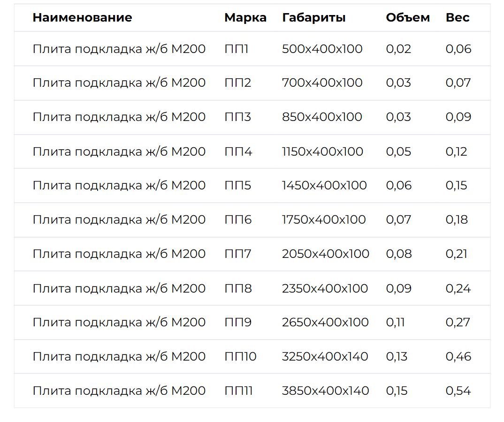
Task: Select dimensions 700х400х100 cell
Action: 322,83
